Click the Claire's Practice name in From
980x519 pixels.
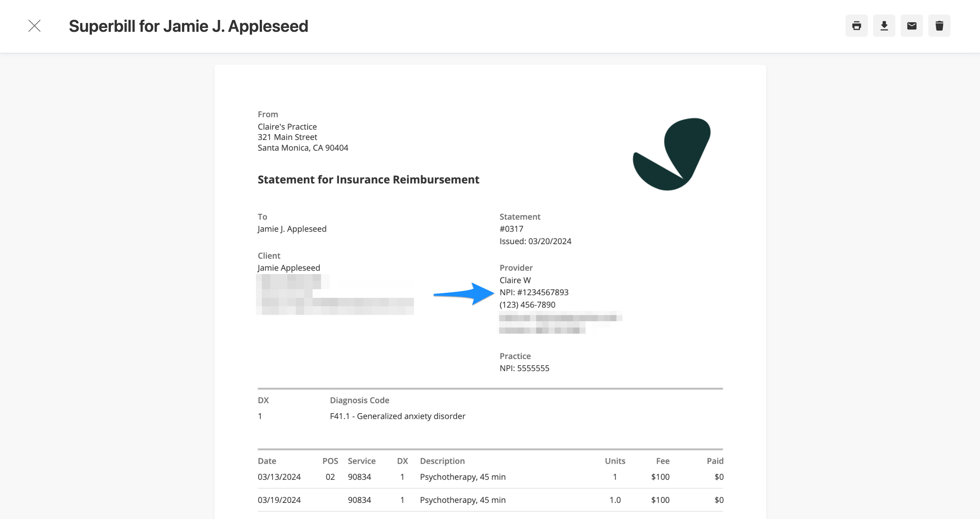(287, 126)
